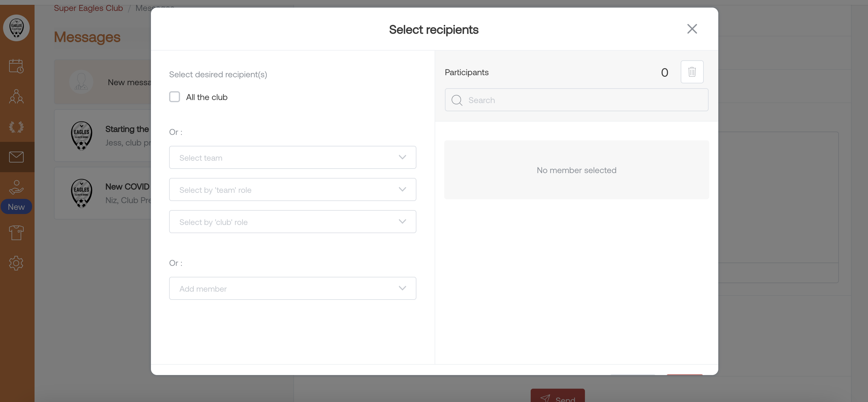868x402 pixels.
Task: Close the Select recipients dialog
Action: click(x=692, y=29)
